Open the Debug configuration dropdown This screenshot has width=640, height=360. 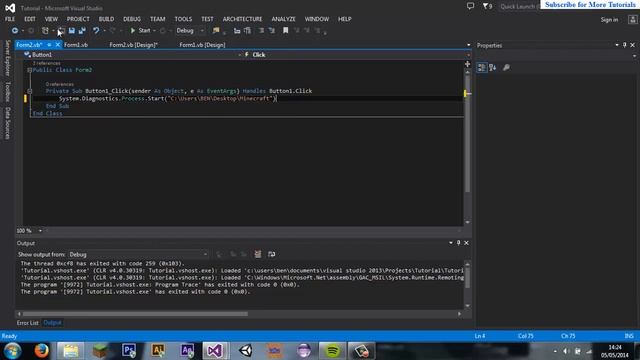(x=190, y=31)
